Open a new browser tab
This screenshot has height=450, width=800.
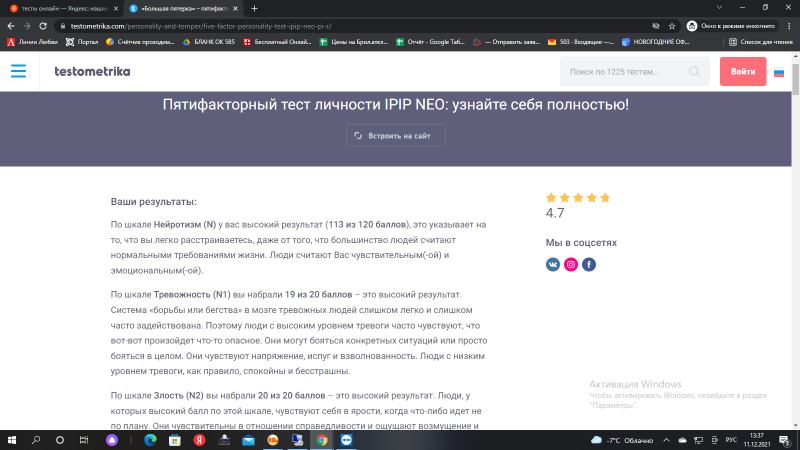pyautogui.click(x=254, y=8)
